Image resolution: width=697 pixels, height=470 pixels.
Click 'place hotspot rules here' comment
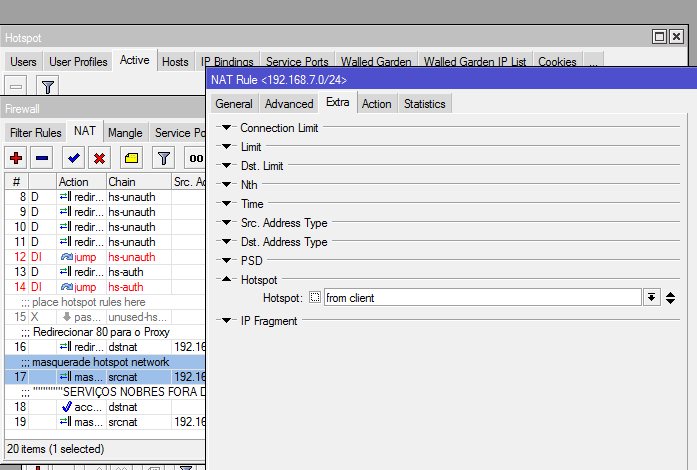[x=88, y=302]
